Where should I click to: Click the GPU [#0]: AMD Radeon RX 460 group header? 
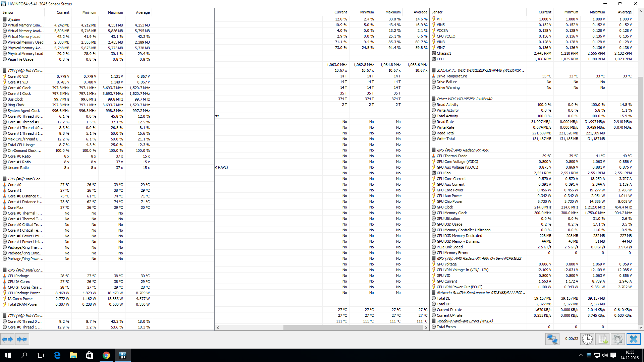pos(463,150)
